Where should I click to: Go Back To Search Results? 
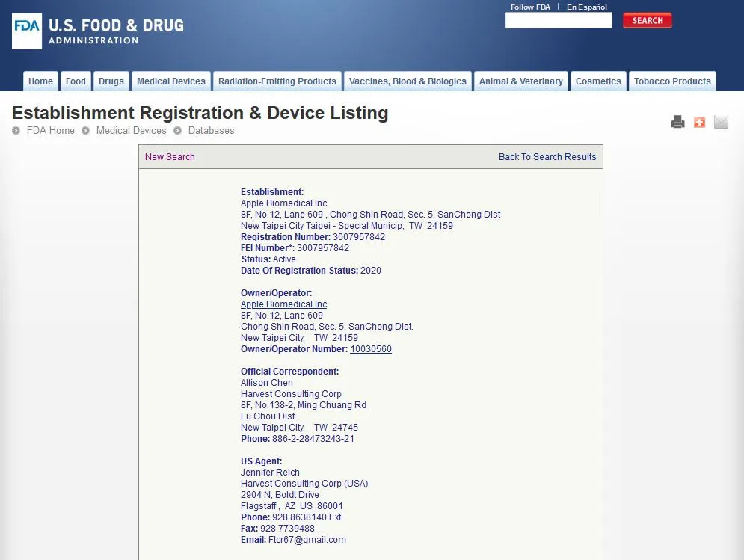tap(547, 156)
